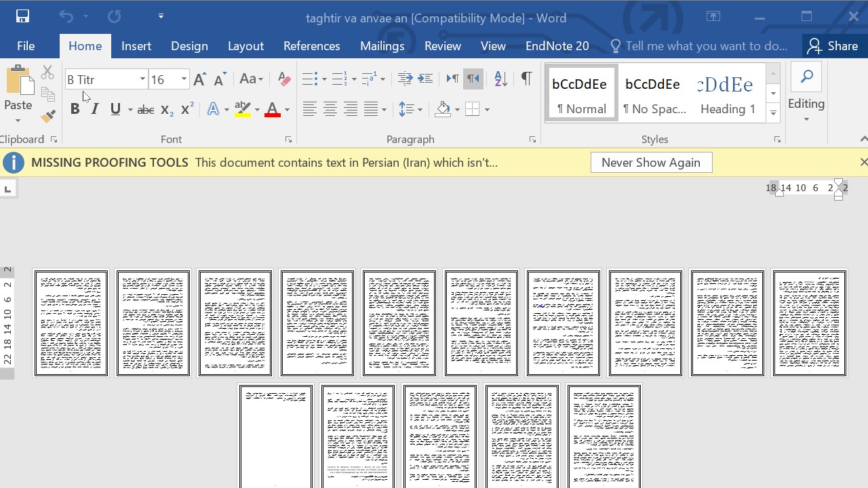Click the Numbering list icon

click(x=340, y=80)
